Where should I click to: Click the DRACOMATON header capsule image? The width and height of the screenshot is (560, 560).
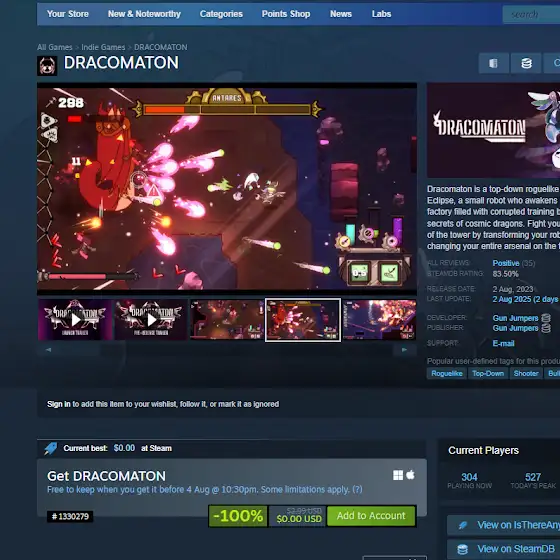493,130
